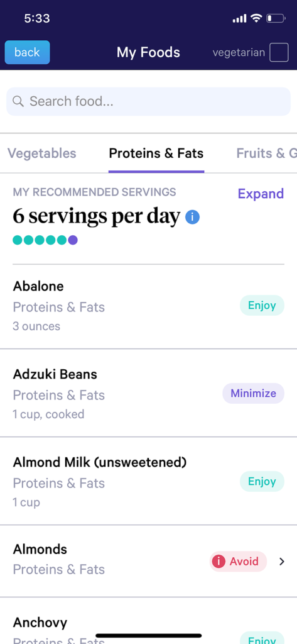Tap the blue info icon beside servings
The height and width of the screenshot is (644, 297).
point(192,217)
